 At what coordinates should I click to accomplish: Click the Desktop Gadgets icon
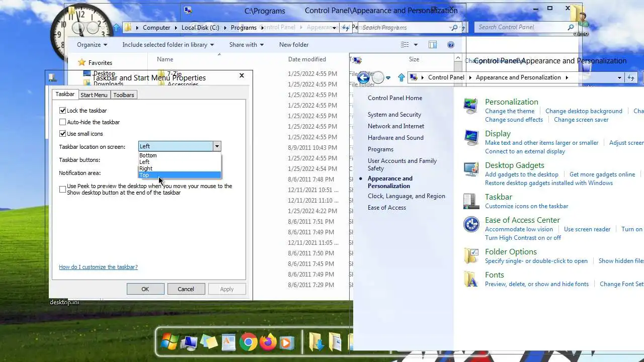coord(471,170)
